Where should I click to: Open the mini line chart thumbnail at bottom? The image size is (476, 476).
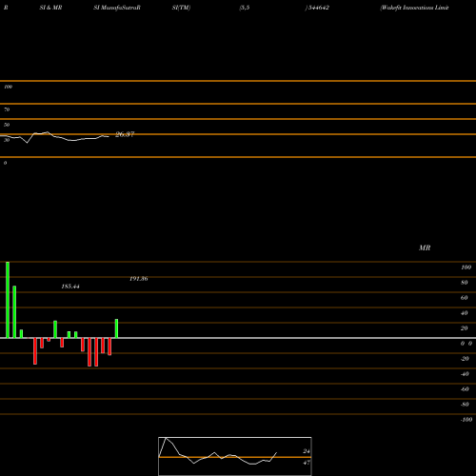click(235, 456)
